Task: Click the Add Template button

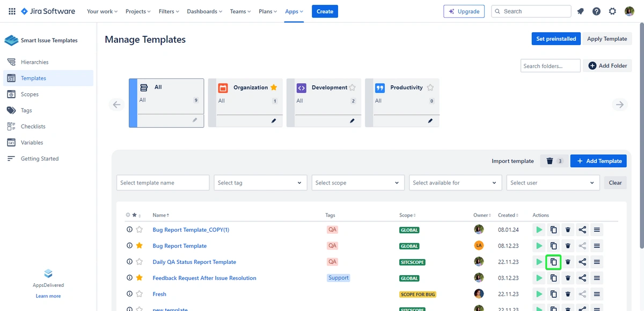Action: click(598, 161)
